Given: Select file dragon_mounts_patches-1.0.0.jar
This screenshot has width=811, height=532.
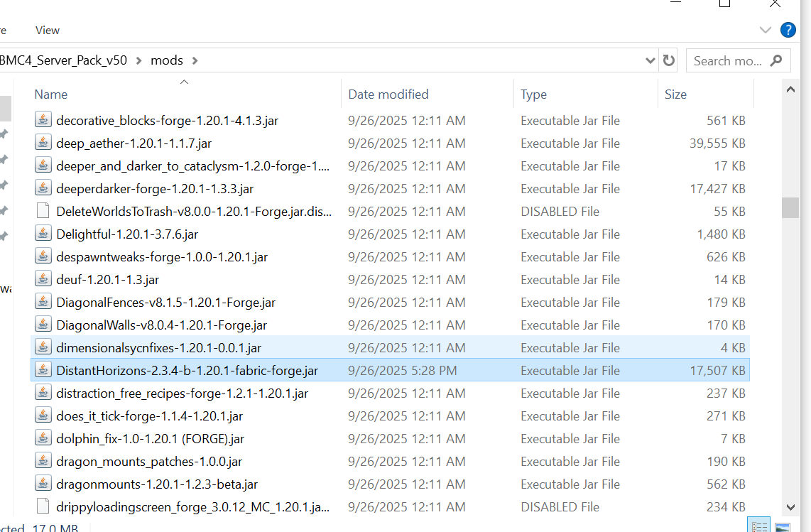Looking at the screenshot, I should click(149, 462).
